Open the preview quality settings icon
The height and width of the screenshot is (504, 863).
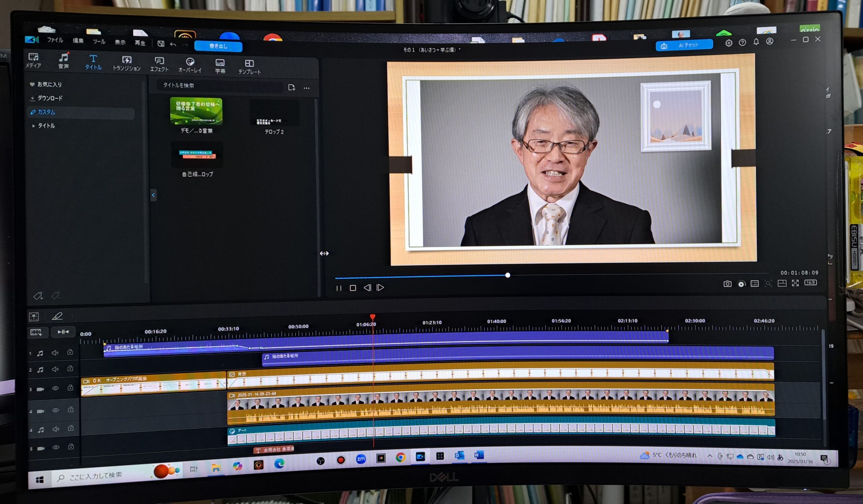[741, 284]
